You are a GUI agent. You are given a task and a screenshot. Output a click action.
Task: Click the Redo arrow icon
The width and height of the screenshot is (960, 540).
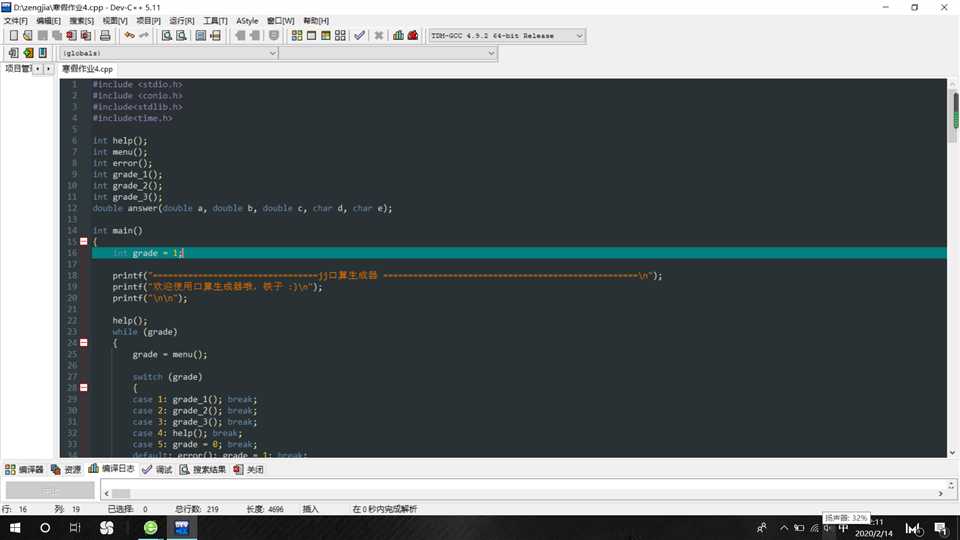[x=144, y=36]
